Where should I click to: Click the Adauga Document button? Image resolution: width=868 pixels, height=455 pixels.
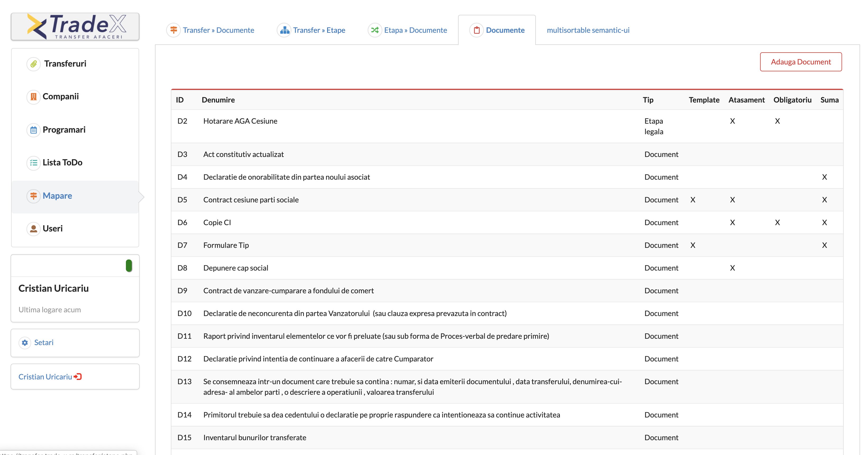[x=801, y=62]
